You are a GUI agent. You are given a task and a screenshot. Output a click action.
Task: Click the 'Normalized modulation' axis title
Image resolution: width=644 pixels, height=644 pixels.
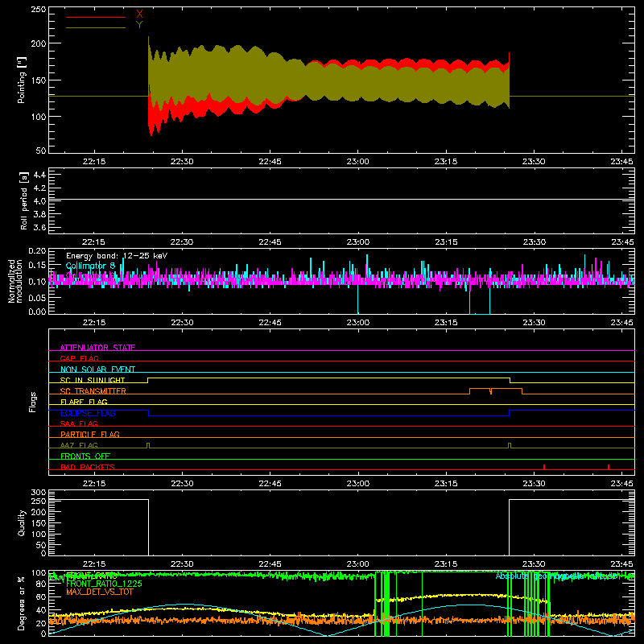point(15,281)
